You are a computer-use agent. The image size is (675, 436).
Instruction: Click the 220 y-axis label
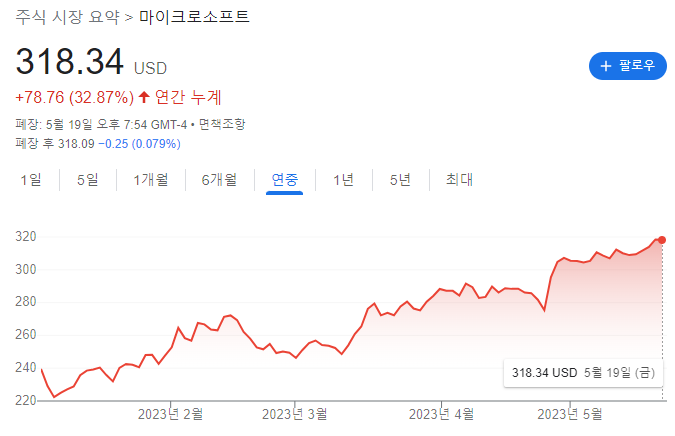pos(26,401)
